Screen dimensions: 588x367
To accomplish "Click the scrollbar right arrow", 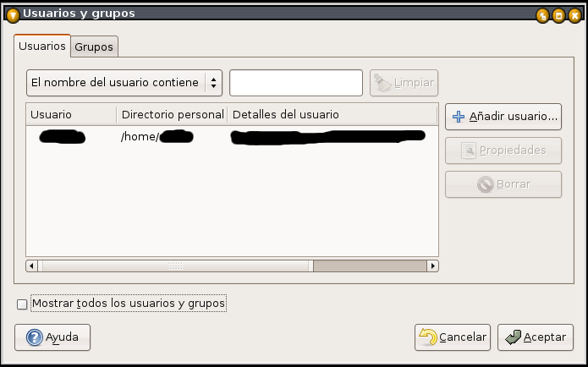I will pos(432,266).
